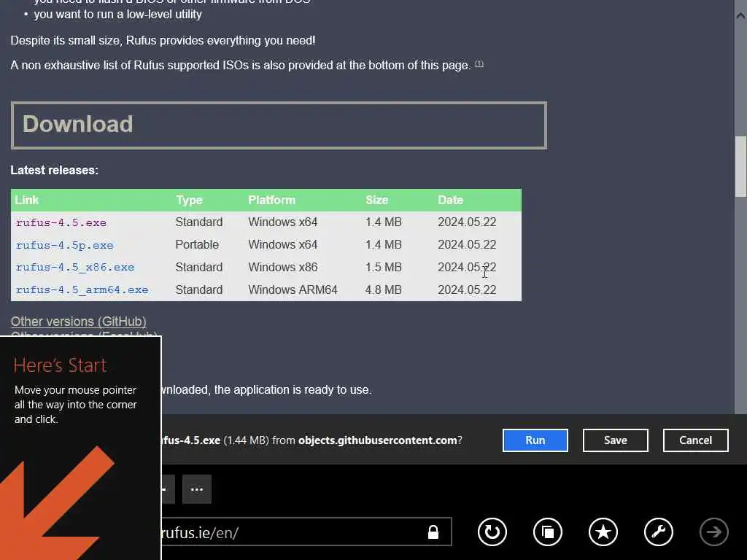The height and width of the screenshot is (560, 747).
Task: Click the Windows x86 platform cell
Action: coord(282,267)
